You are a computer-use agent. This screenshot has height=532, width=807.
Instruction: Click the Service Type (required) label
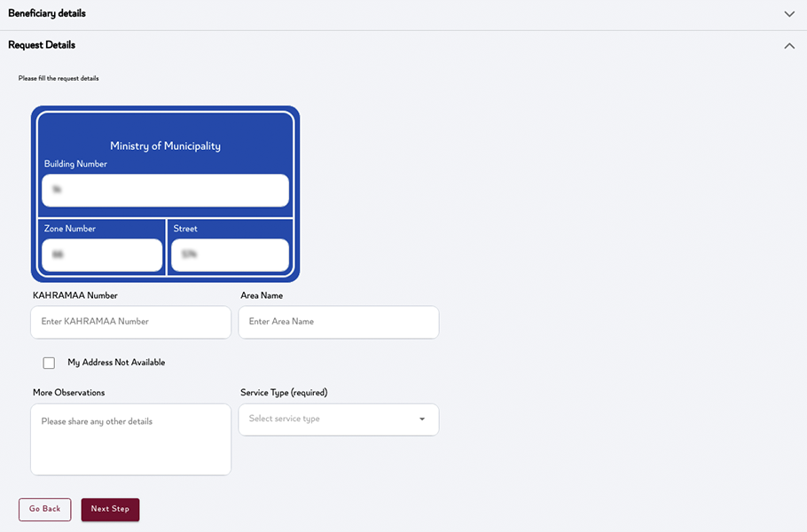(284, 392)
